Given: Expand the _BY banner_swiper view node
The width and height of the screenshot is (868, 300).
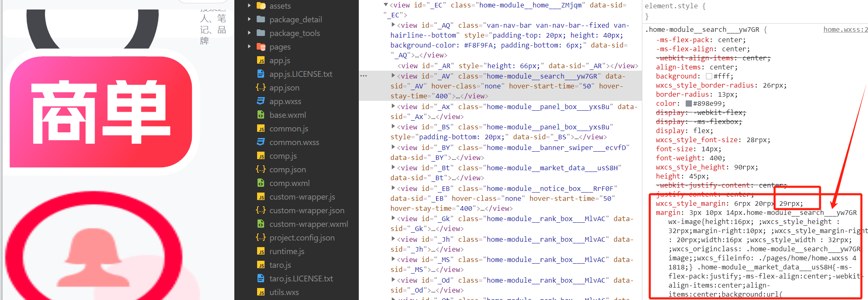Looking at the screenshot, I should click(x=393, y=147).
